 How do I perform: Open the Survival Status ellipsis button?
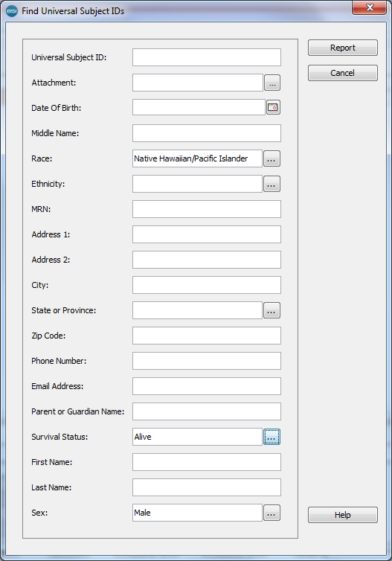coord(271,437)
